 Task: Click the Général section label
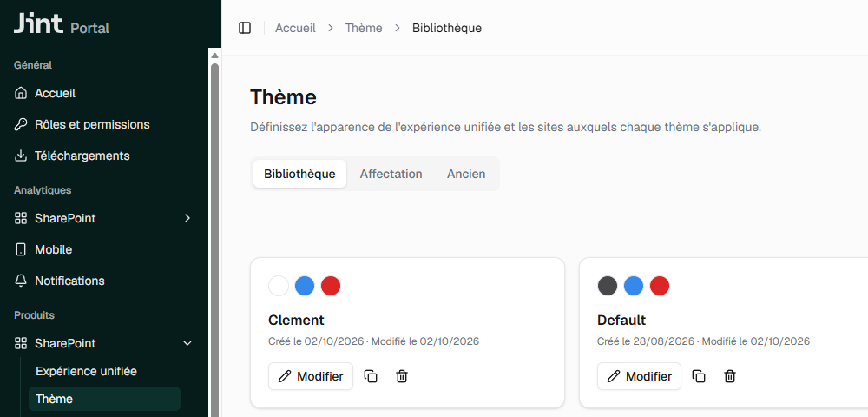33,65
